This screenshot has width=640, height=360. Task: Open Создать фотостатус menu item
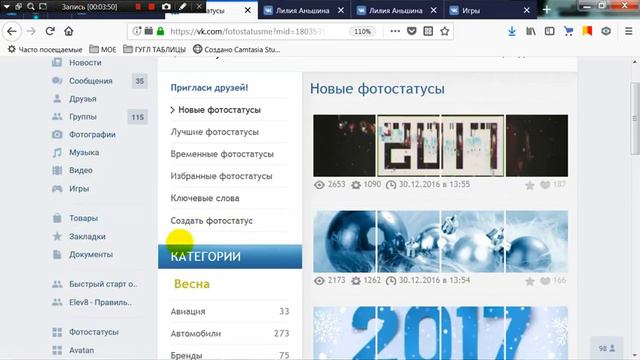[211, 220]
